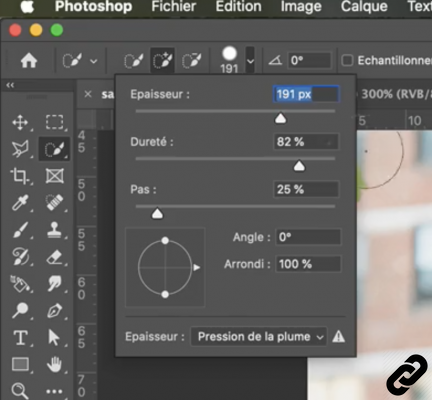Screen dimensions: 432x400
Task: Select the Brush tool
Action: coord(20,230)
